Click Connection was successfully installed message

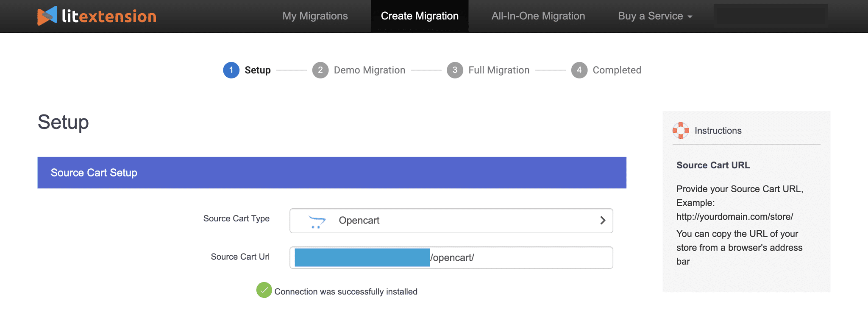tap(346, 292)
